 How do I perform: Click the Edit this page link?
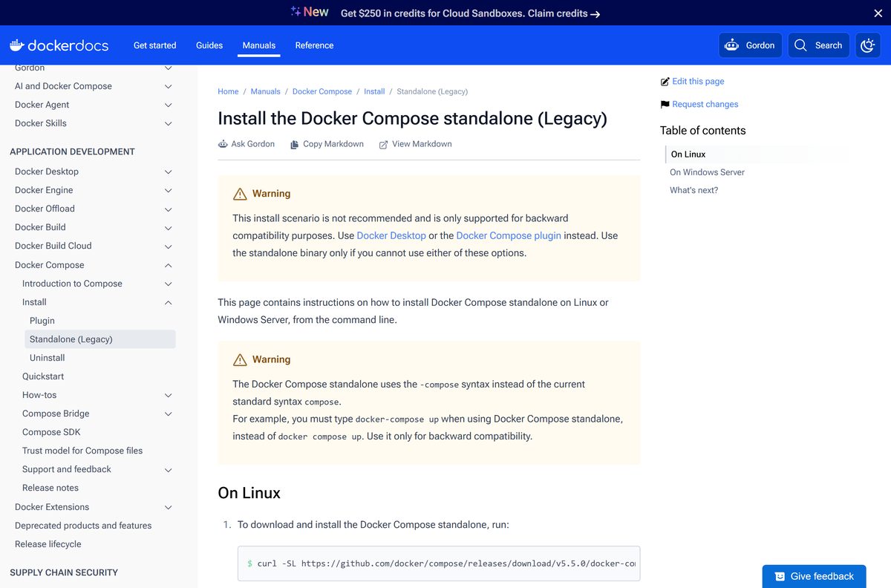point(698,82)
